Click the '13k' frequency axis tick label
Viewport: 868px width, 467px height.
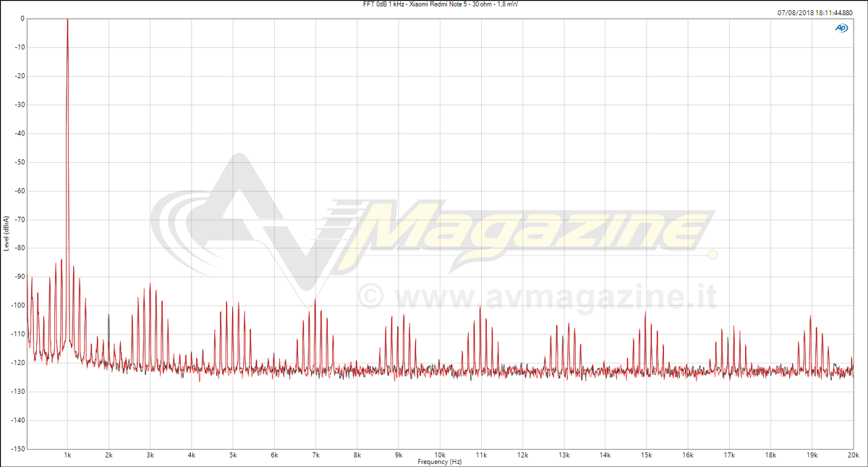[x=564, y=455]
